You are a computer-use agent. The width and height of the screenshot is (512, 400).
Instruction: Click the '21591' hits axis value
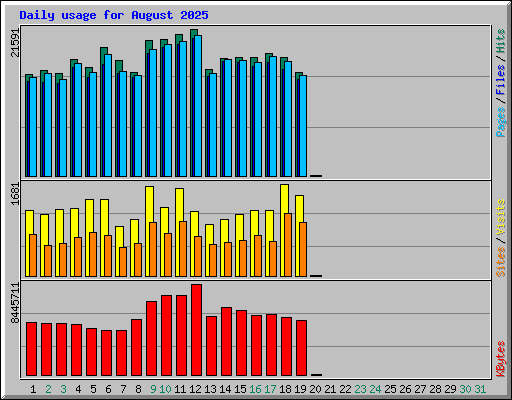[x=15, y=43]
